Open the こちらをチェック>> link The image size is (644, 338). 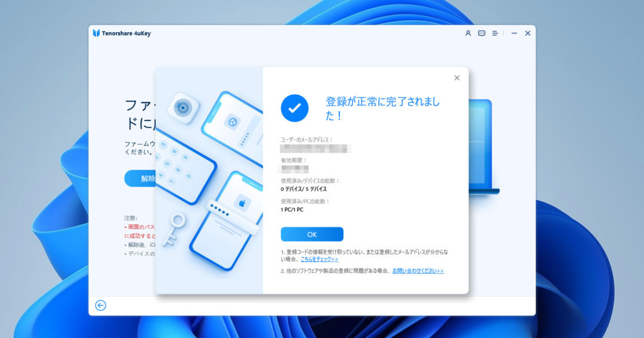tap(319, 259)
